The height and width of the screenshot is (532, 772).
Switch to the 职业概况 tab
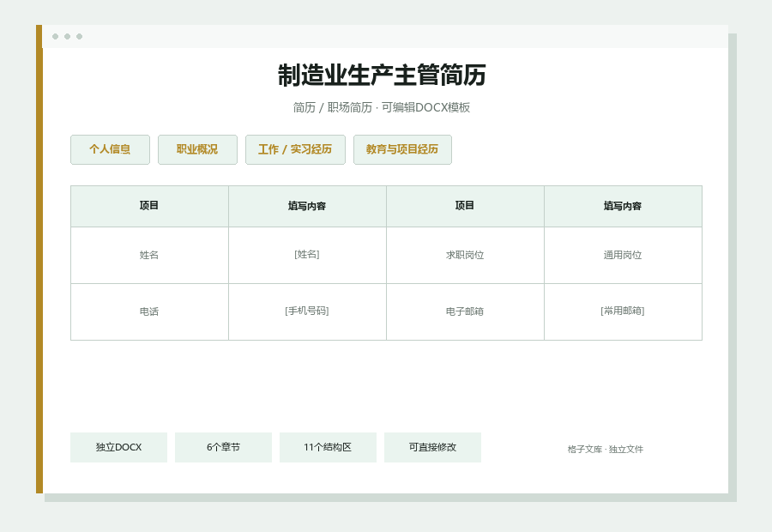click(197, 150)
